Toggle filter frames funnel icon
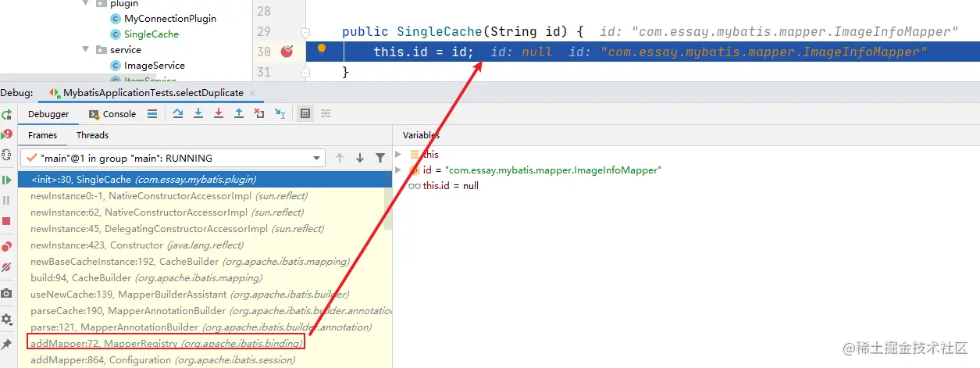 (380, 158)
